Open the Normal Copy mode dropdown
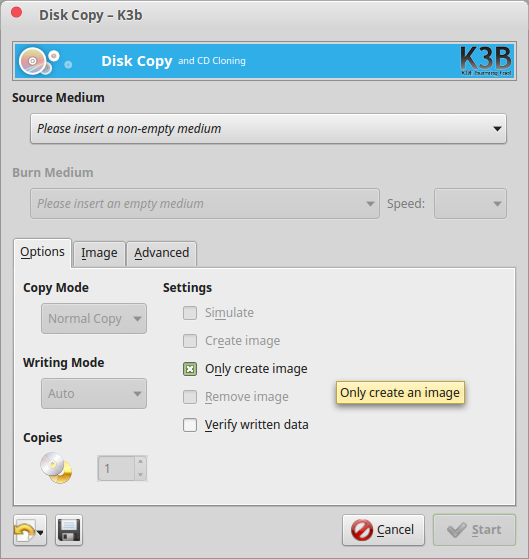 tap(94, 319)
